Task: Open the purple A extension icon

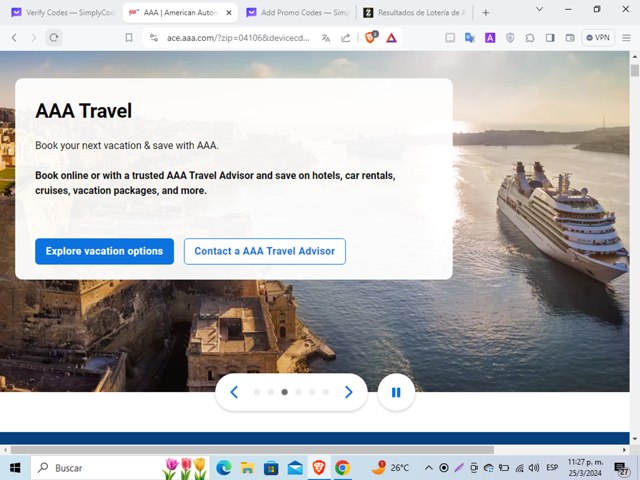Action: coord(490,38)
